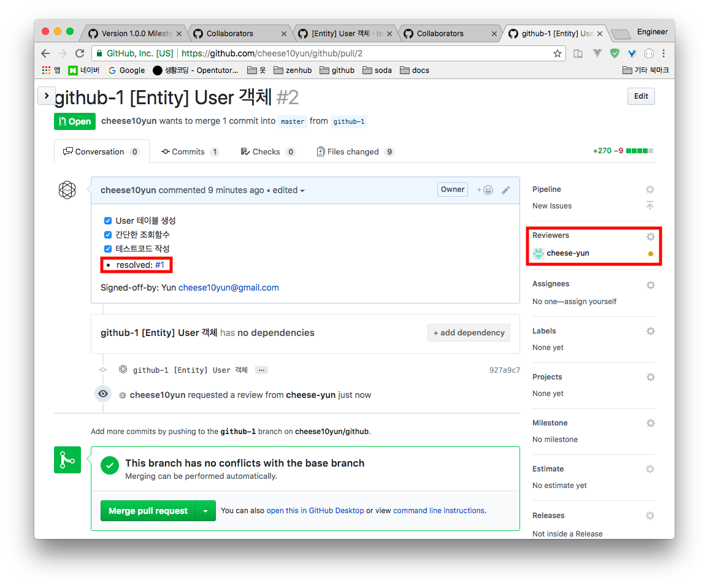Open Pipeline settings gear
The height and width of the screenshot is (588, 709).
point(650,189)
